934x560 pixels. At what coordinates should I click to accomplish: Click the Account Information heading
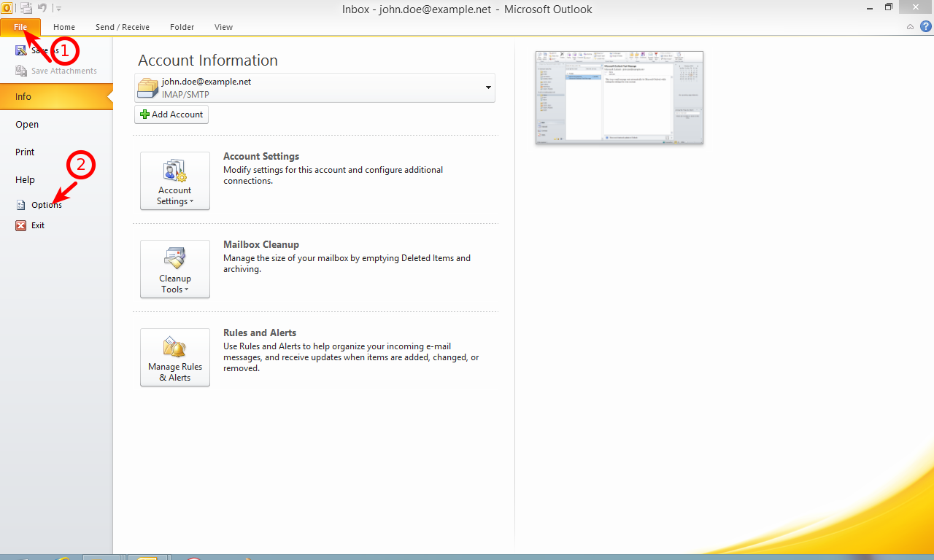[208, 61]
